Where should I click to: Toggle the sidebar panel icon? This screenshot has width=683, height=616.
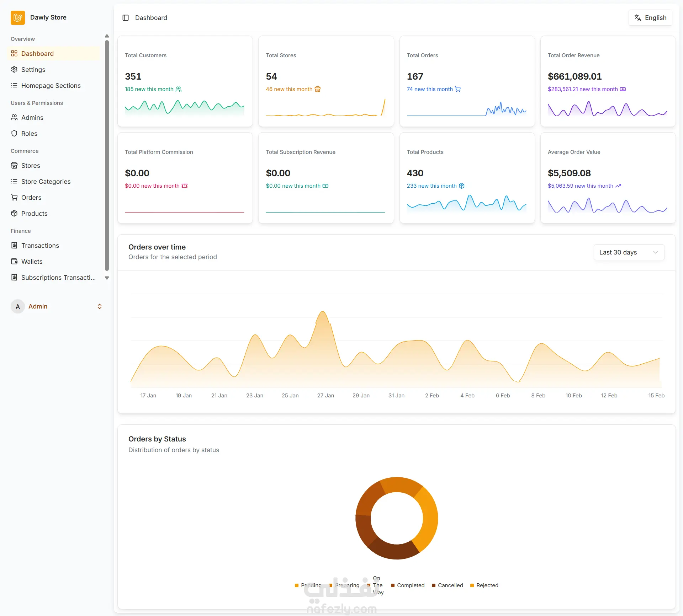tap(126, 18)
